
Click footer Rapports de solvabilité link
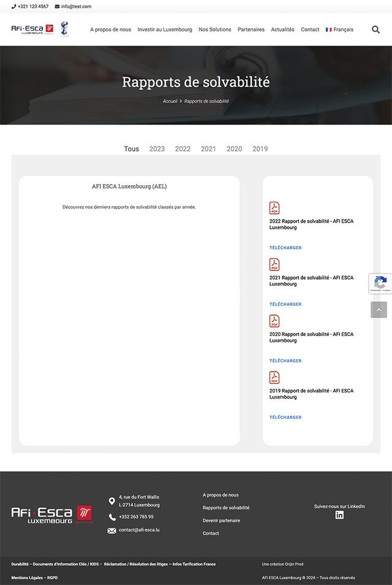(x=226, y=508)
